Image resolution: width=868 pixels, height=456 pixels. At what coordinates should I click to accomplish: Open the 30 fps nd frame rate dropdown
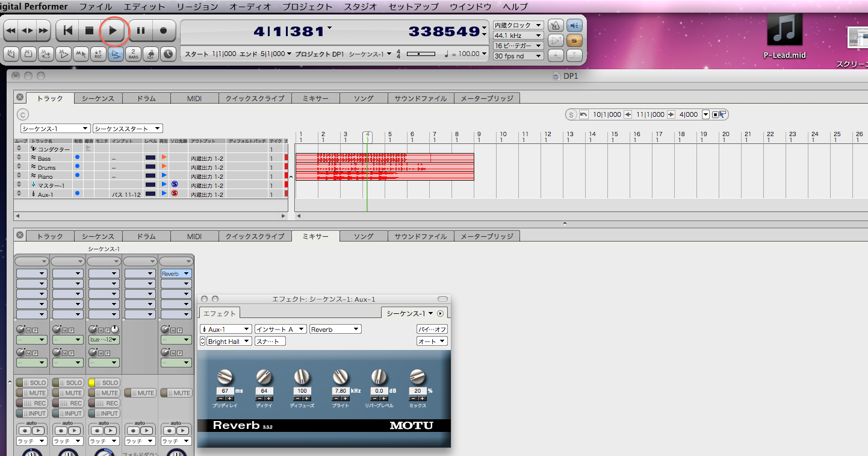[x=518, y=56]
